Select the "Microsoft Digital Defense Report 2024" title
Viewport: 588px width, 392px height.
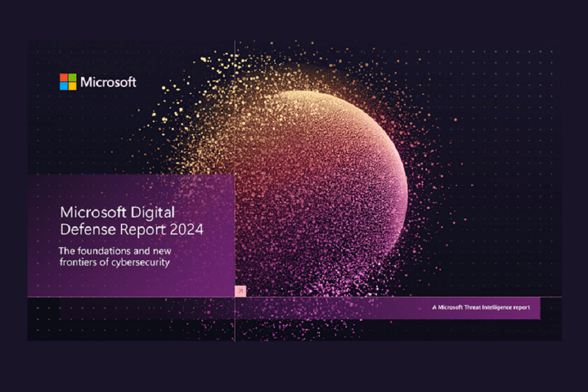pos(131,221)
